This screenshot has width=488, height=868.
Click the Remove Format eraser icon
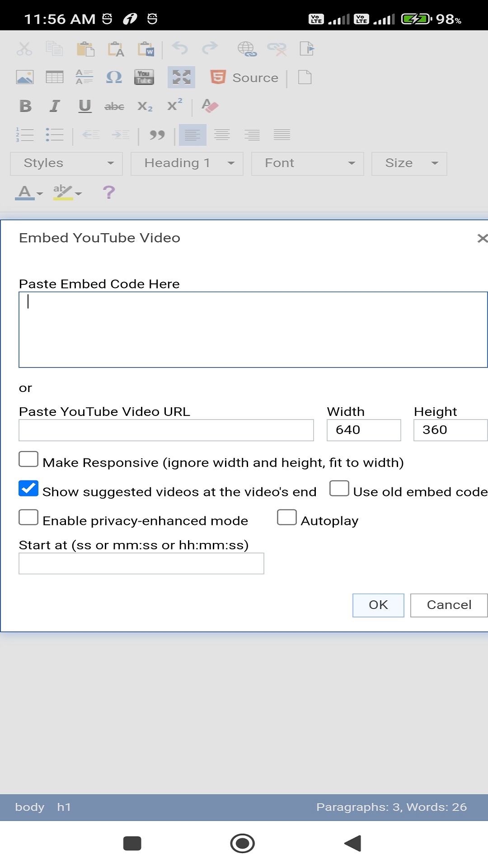210,106
